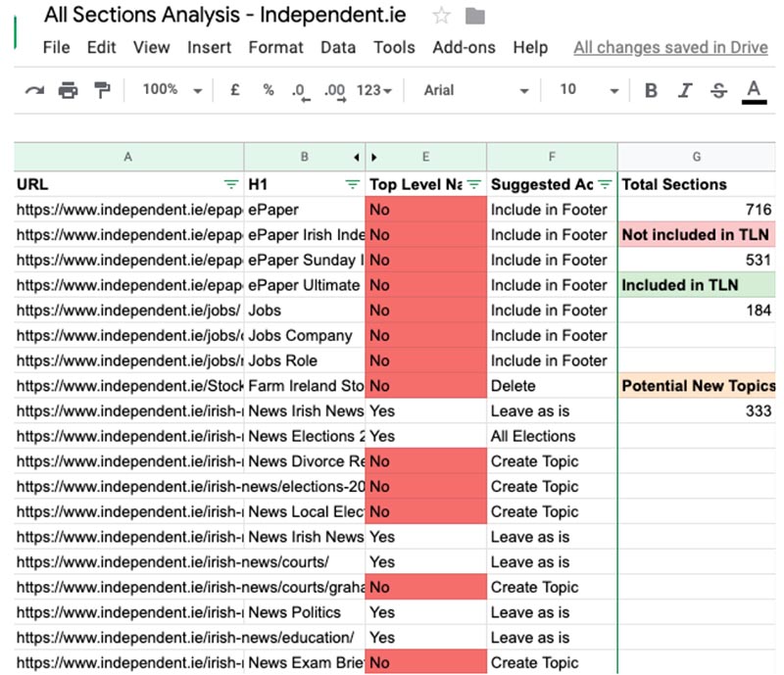Open the text color picker
Viewport: 784px width, 675px height.
[754, 91]
